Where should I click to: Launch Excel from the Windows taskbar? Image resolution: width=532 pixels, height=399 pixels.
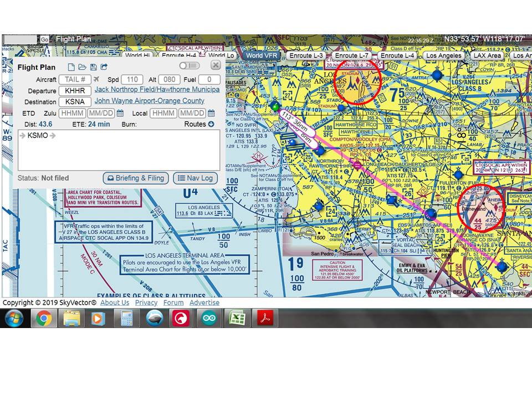click(x=237, y=318)
